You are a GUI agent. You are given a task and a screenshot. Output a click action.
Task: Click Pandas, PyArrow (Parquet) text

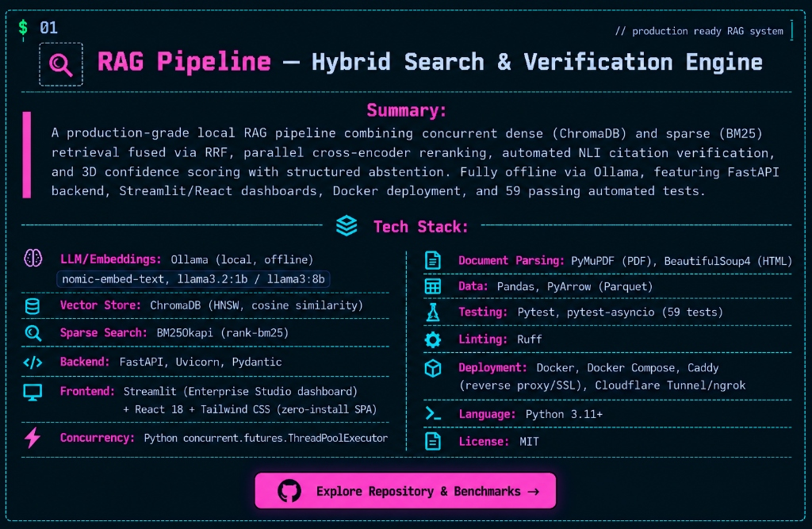pyautogui.click(x=575, y=286)
